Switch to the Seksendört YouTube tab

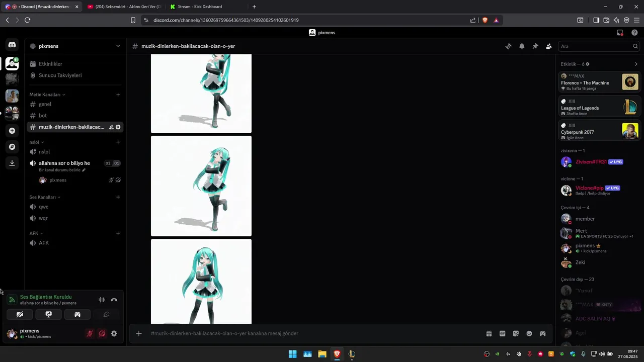point(124,7)
